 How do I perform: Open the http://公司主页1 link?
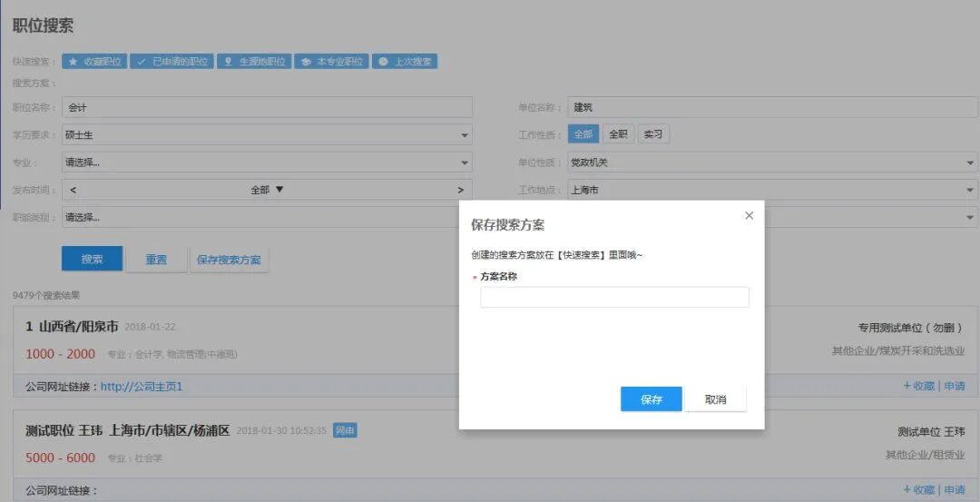[x=142, y=387]
